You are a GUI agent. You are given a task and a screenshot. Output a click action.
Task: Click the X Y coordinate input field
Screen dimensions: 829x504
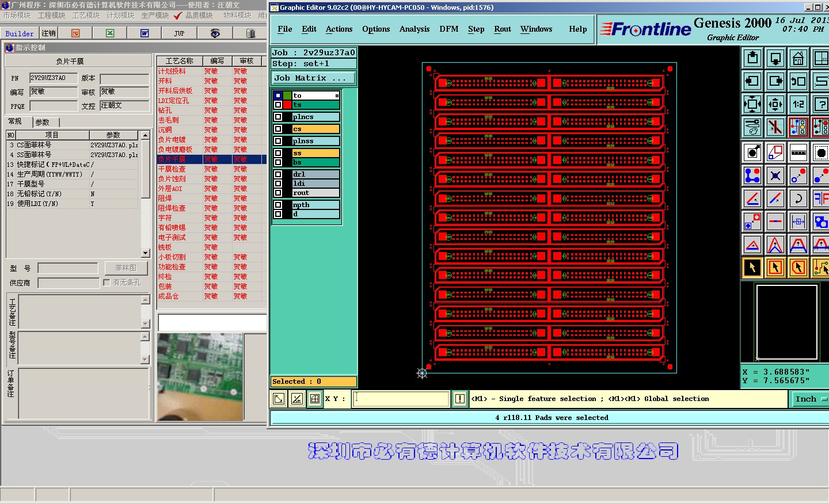click(401, 399)
